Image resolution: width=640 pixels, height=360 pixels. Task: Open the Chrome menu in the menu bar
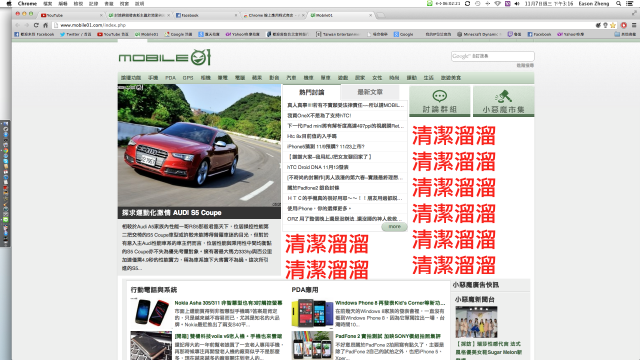27,3
